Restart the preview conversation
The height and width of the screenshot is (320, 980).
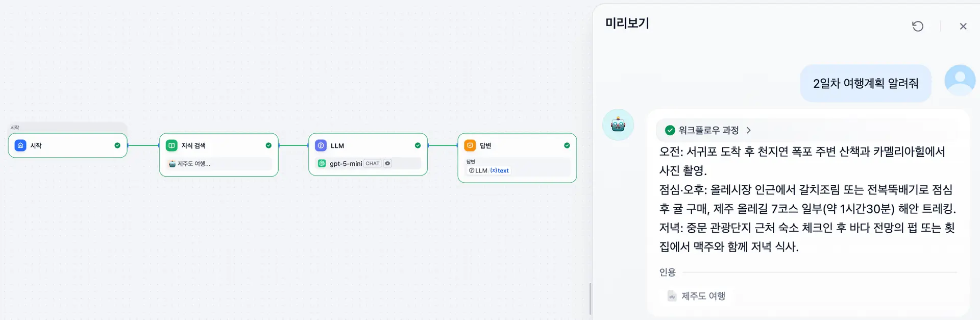(x=918, y=26)
